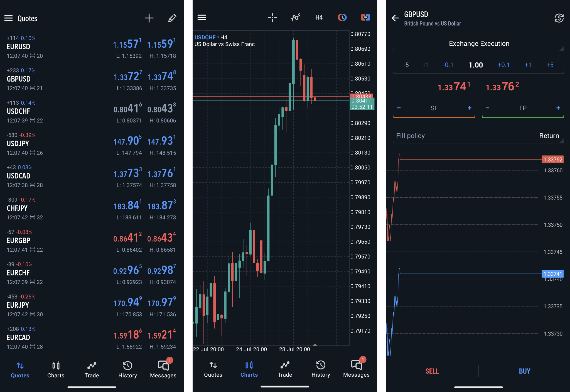Tap the symbol switch icon on GBPUSD screen
The width and height of the screenshot is (570, 392).
point(559,18)
